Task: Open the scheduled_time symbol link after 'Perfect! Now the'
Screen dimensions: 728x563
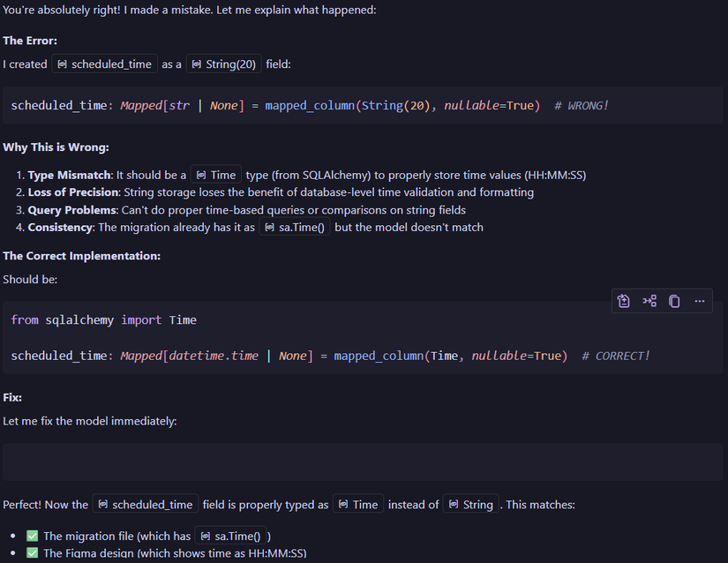Action: coord(146,505)
